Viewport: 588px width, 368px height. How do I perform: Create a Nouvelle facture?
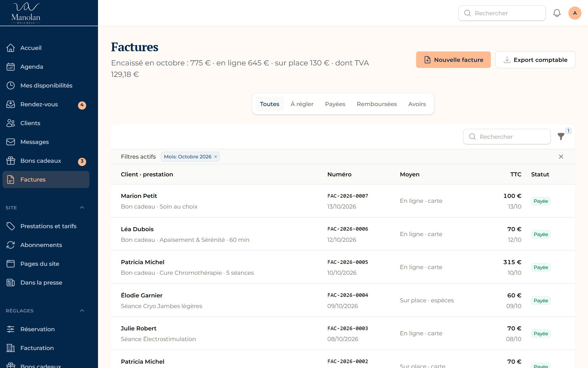point(453,60)
